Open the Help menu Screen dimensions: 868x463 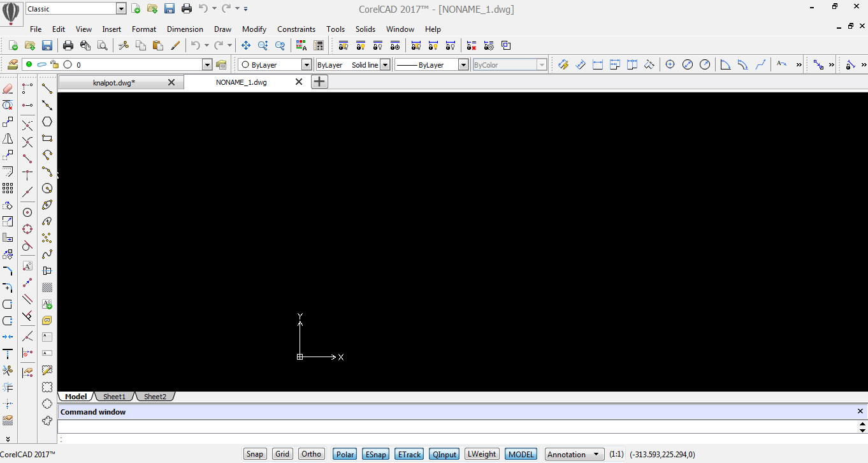[433, 29]
